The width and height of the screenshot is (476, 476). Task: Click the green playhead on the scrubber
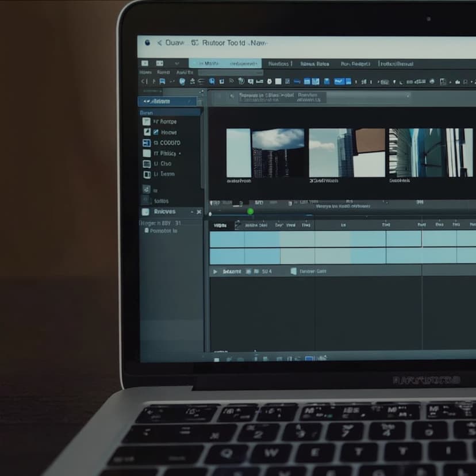coord(251,212)
